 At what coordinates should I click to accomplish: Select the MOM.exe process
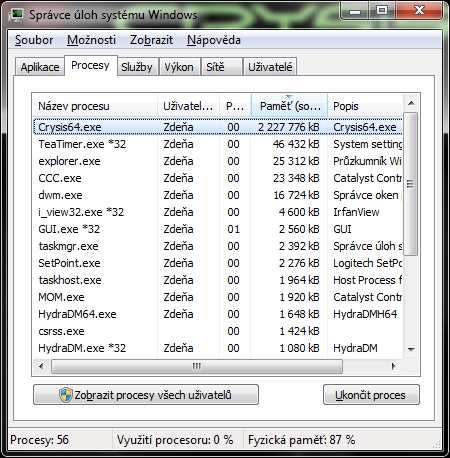tap(218, 297)
